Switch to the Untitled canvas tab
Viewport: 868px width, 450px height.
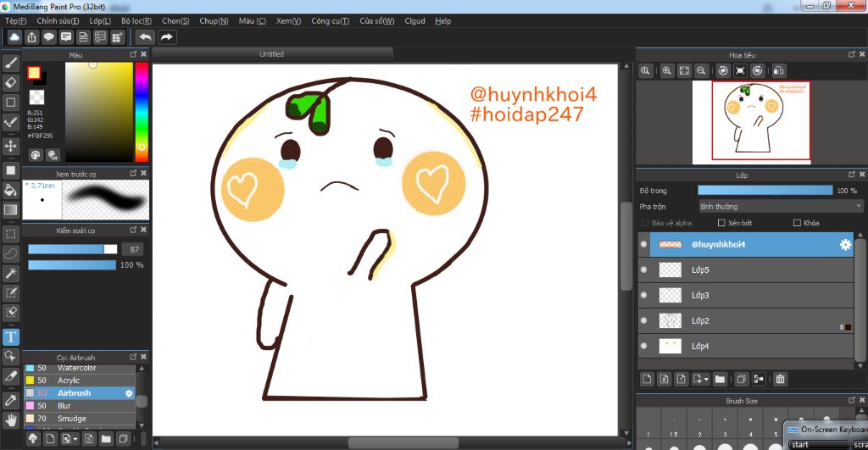pos(272,53)
